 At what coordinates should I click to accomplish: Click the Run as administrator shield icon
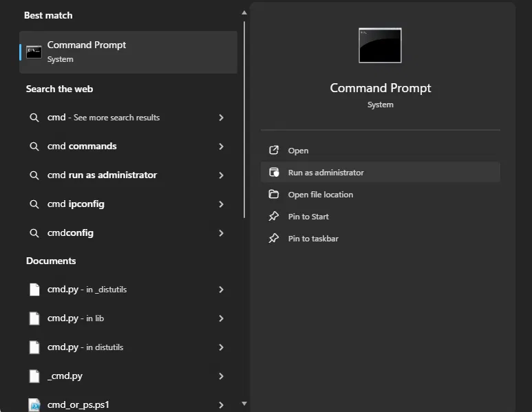click(x=274, y=173)
